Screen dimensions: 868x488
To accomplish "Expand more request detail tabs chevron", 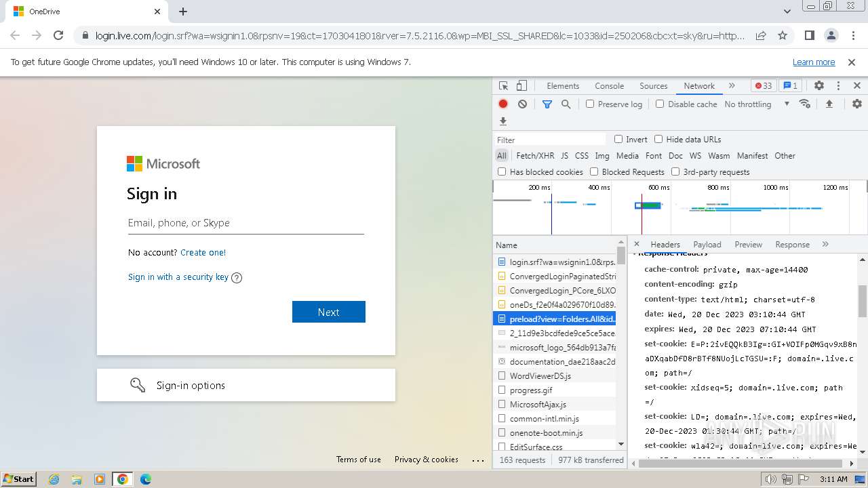I will point(825,244).
